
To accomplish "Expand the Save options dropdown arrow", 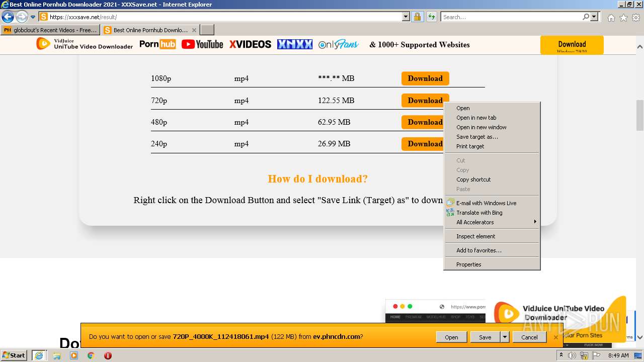I will [x=505, y=337].
